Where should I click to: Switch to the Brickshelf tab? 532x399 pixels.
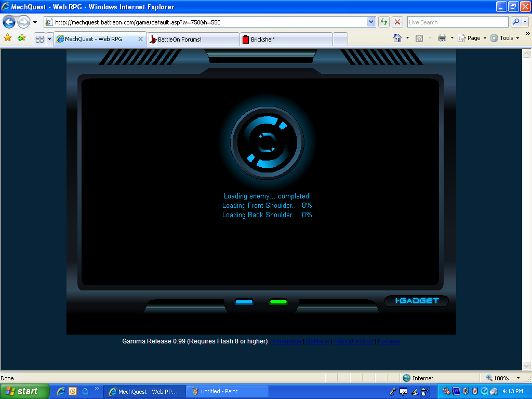pos(285,38)
